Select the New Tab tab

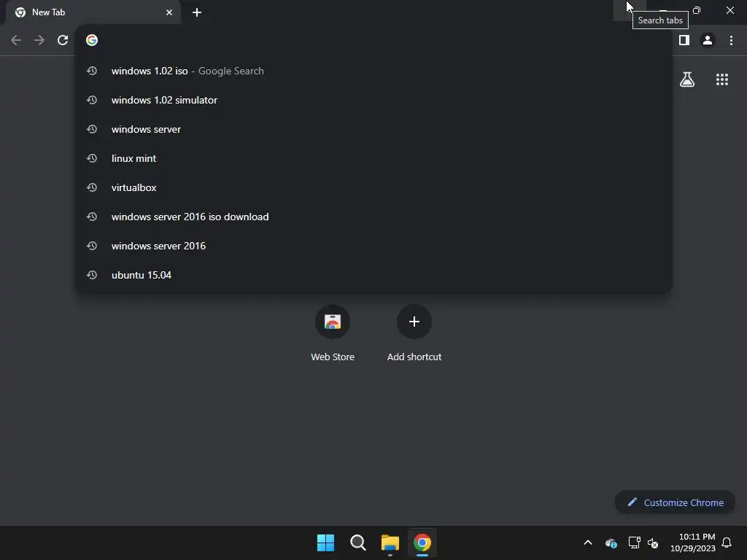click(93, 12)
